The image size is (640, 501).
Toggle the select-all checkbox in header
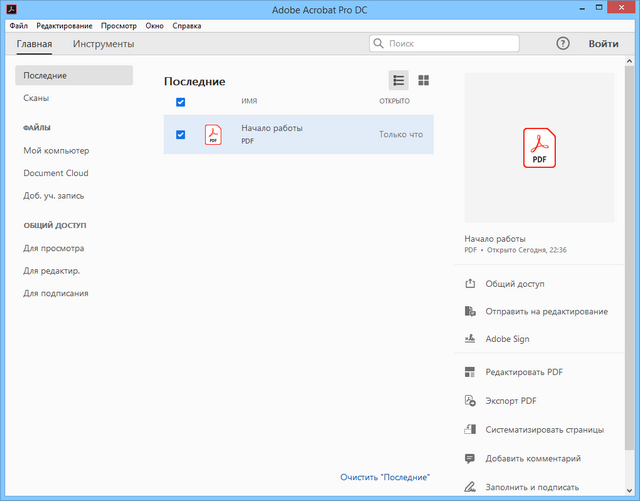pyautogui.click(x=181, y=102)
